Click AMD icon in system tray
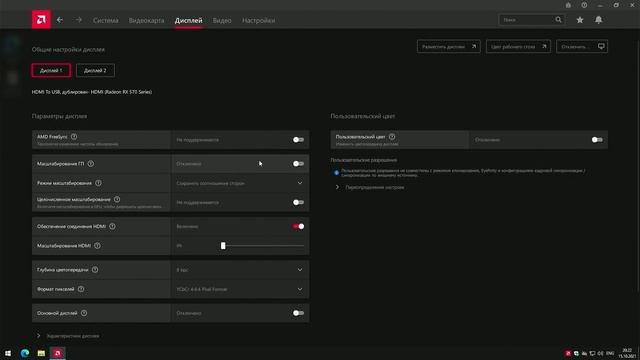The height and width of the screenshot is (360, 640). tap(568, 353)
